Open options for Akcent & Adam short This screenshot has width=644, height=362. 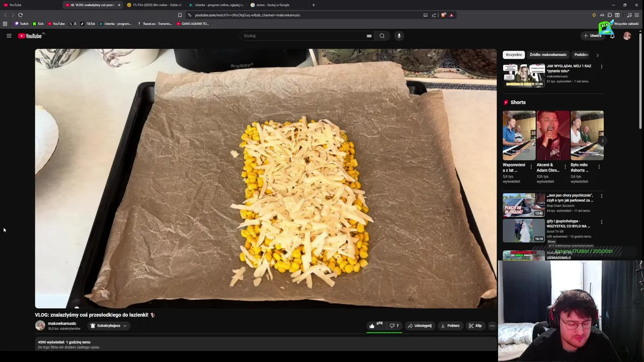(x=565, y=166)
